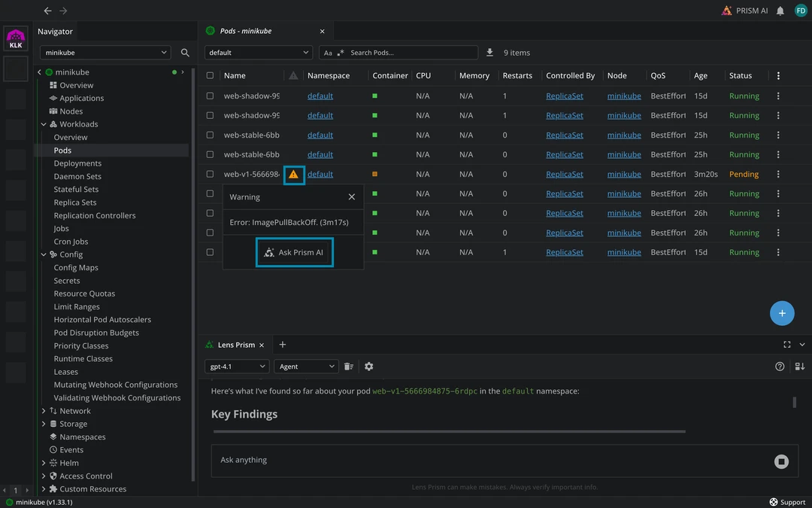Open the minikube node link for web-v1
Viewport: 812px width, 508px height.
tap(623, 175)
